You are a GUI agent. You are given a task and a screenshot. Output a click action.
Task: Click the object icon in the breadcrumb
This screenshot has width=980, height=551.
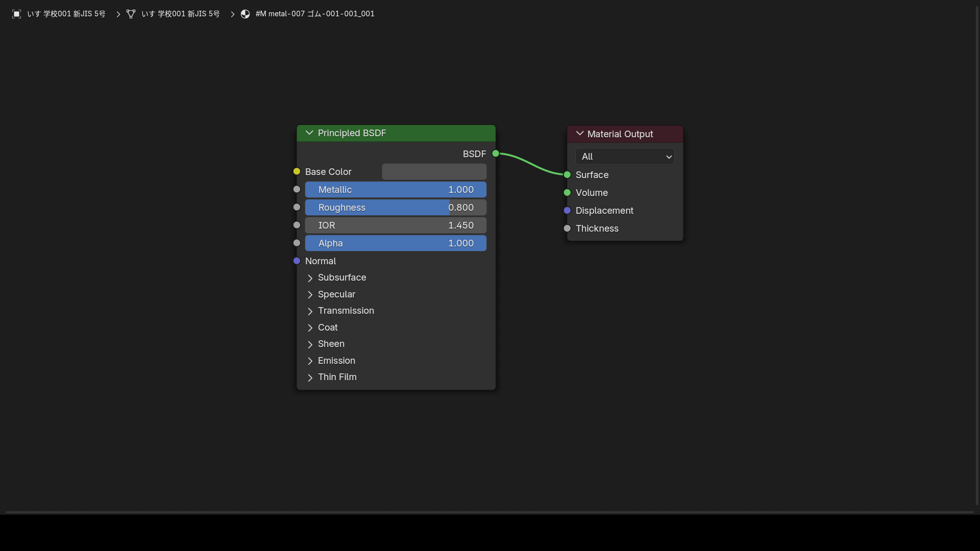pos(16,14)
